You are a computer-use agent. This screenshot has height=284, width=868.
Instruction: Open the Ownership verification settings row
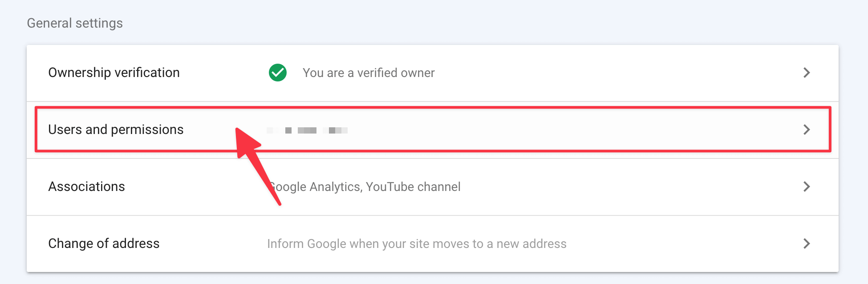pos(434,73)
